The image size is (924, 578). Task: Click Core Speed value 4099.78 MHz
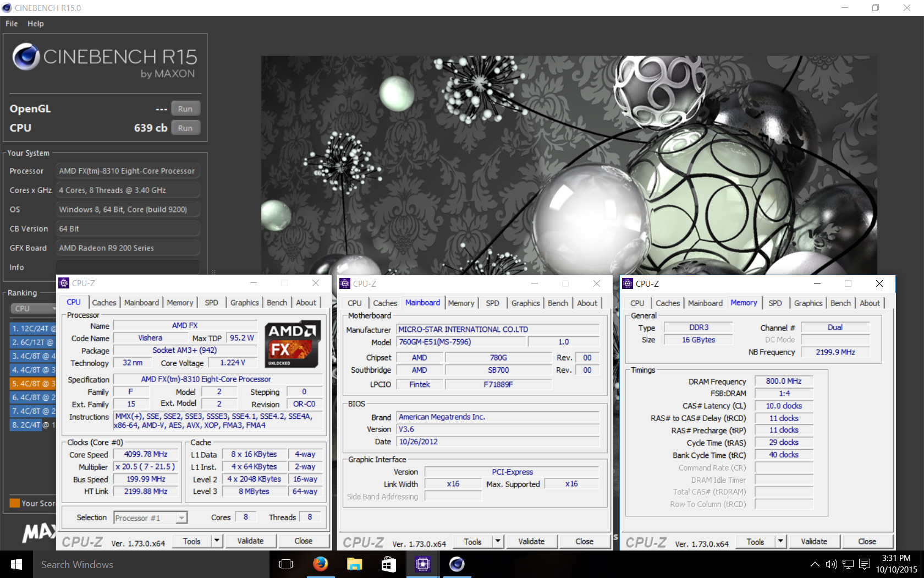click(146, 455)
